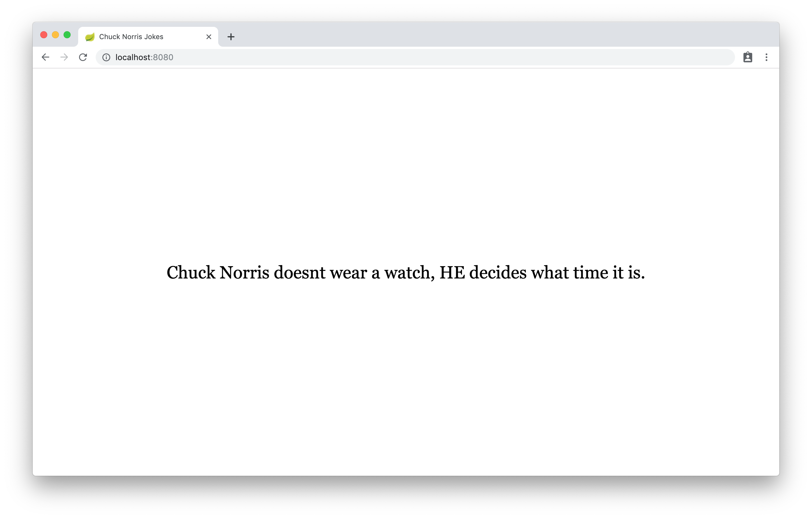
Task: Open Chrome three-dot menu
Action: 766,58
